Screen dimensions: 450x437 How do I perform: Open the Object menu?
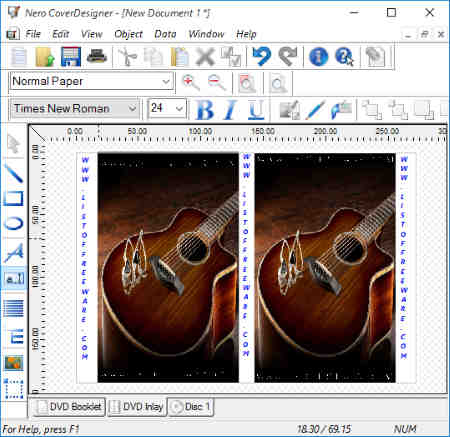click(128, 34)
